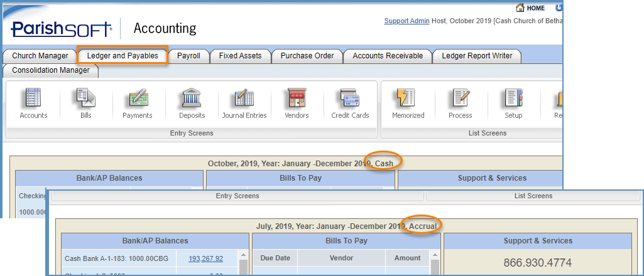The height and width of the screenshot is (276, 644).
Task: Switch to the Accounts Receivable tab
Action: (x=388, y=56)
